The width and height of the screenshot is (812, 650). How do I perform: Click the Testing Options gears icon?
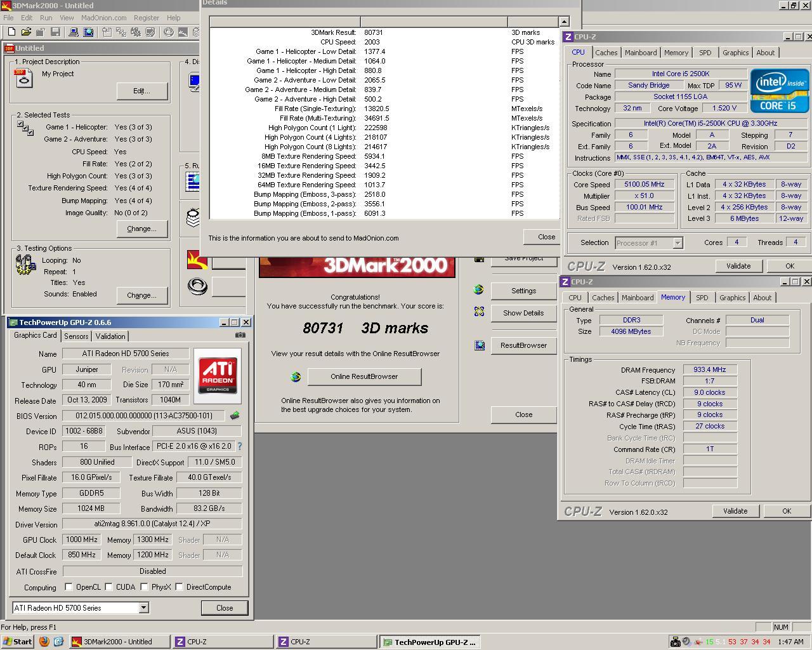25,264
